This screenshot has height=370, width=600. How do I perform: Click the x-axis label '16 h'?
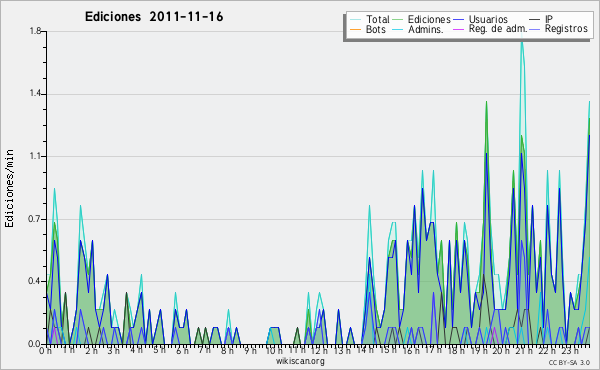tap(410, 351)
